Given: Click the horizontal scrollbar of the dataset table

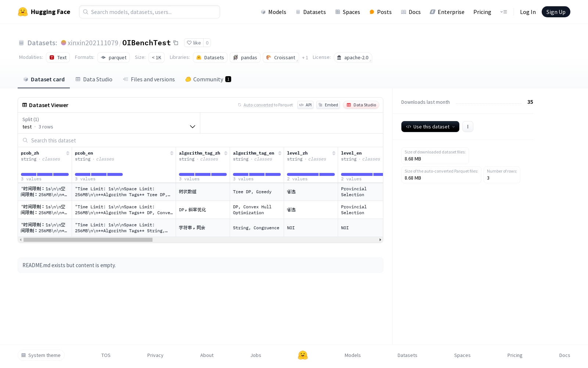Looking at the screenshot, I should (88, 240).
